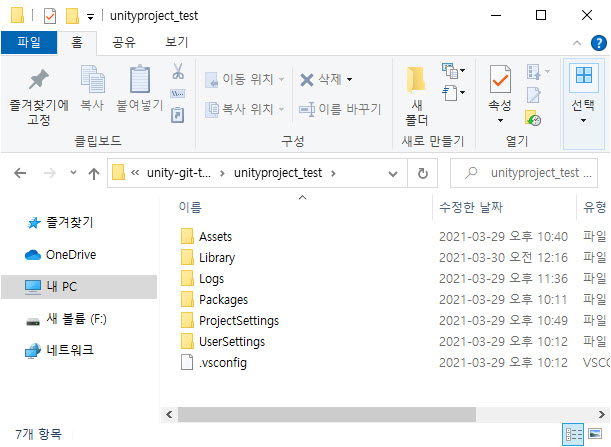Switch to Large icons view in status bar

pyautogui.click(x=595, y=434)
